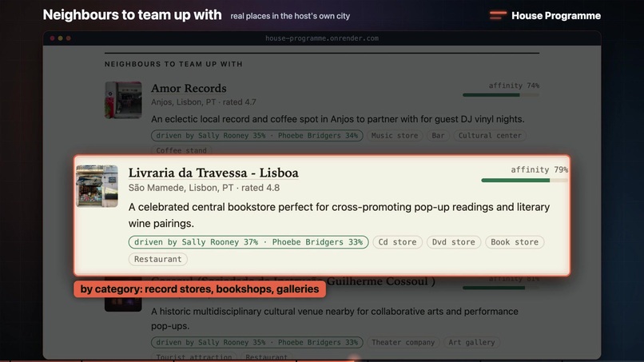Click the Bar tag under Amor Records
The width and height of the screenshot is (644, 362).
[438, 135]
